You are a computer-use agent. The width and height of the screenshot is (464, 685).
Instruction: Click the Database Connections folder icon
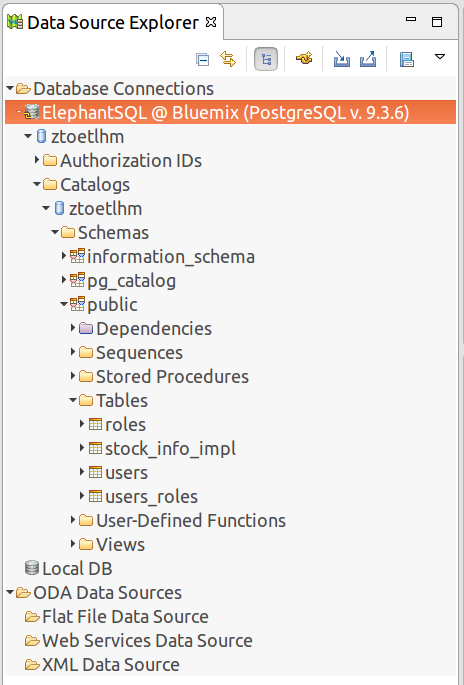tap(23, 89)
